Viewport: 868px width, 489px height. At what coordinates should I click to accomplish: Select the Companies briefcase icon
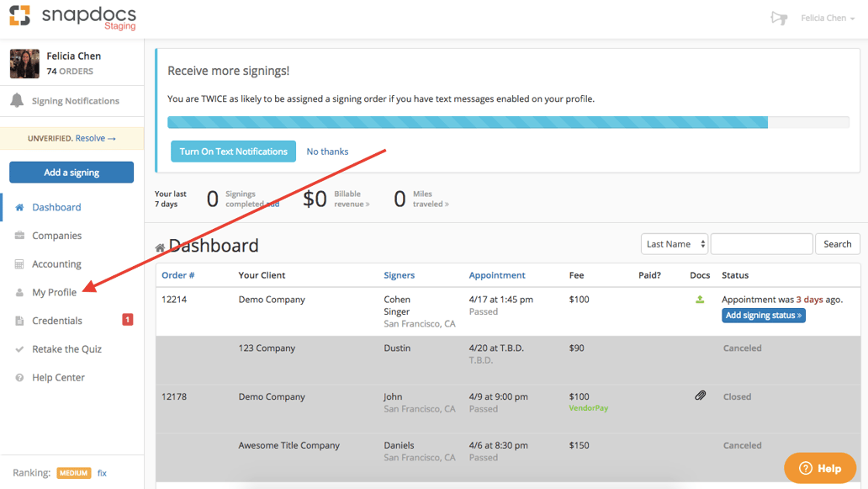(19, 236)
